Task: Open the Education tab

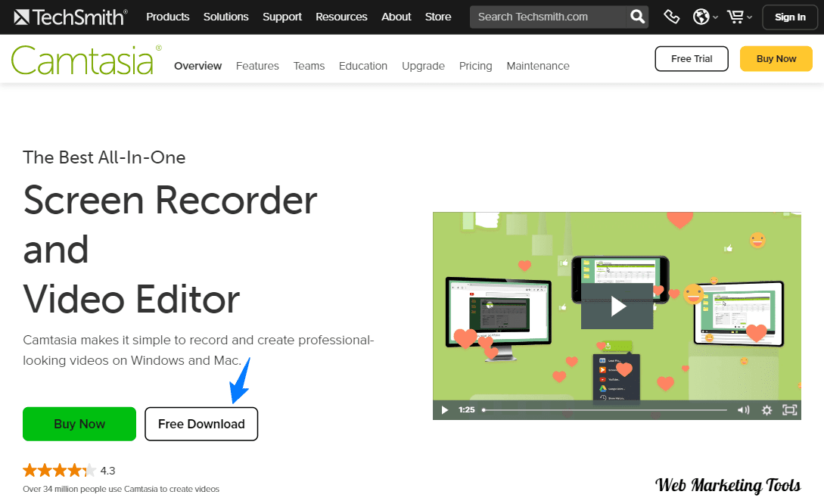Action: [x=363, y=66]
